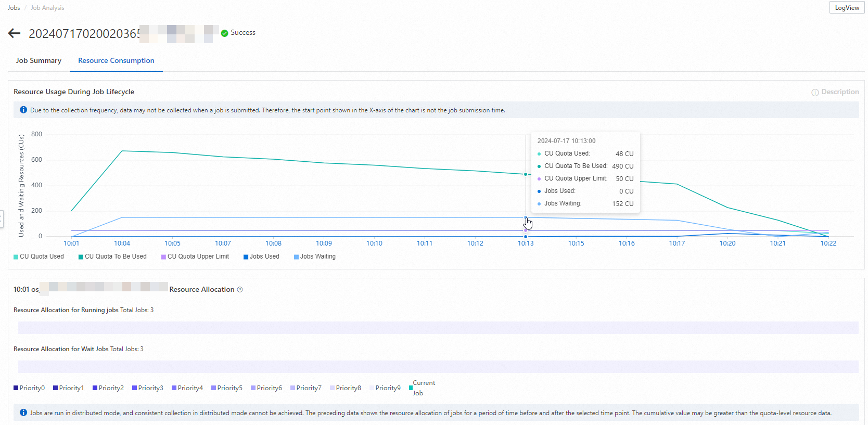This screenshot has height=425, width=868.
Task: Click the Current Job legend entry
Action: tap(422, 388)
